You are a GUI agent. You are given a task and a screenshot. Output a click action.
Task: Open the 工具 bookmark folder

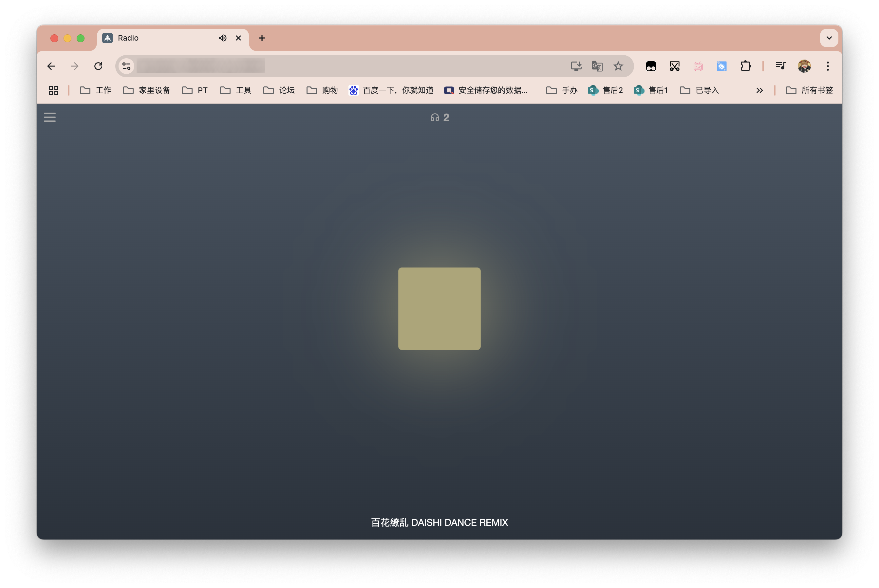pos(236,90)
